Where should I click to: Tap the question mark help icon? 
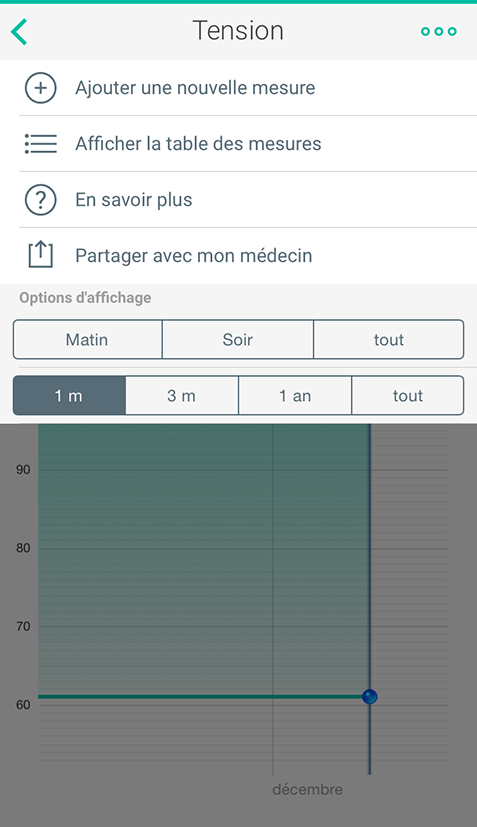(41, 200)
